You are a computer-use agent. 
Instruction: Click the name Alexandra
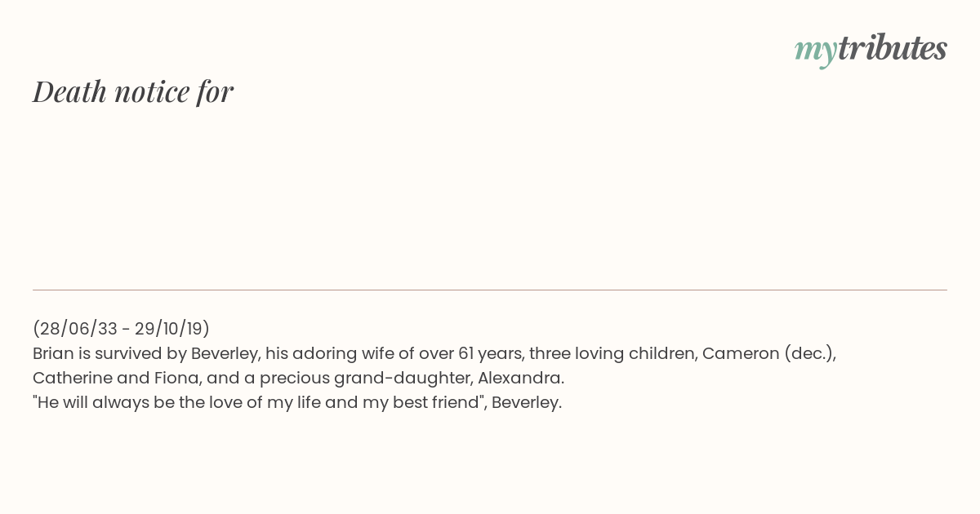pyautogui.click(x=521, y=379)
